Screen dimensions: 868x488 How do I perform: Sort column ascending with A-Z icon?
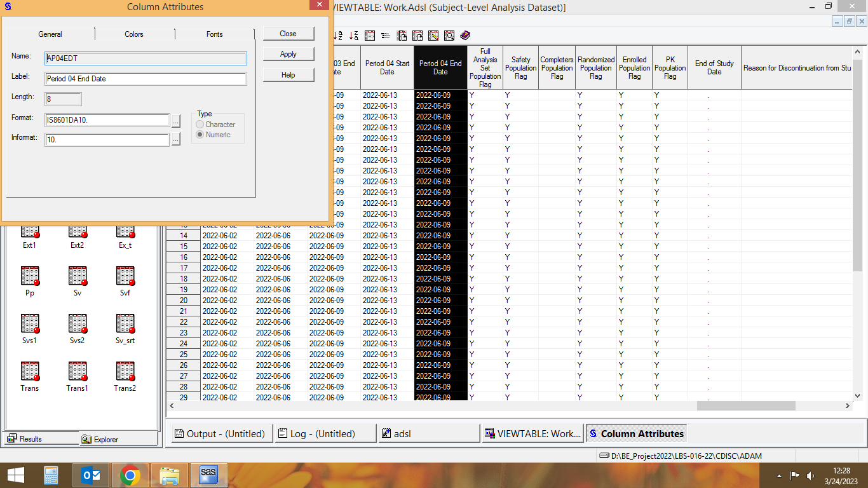[338, 36]
